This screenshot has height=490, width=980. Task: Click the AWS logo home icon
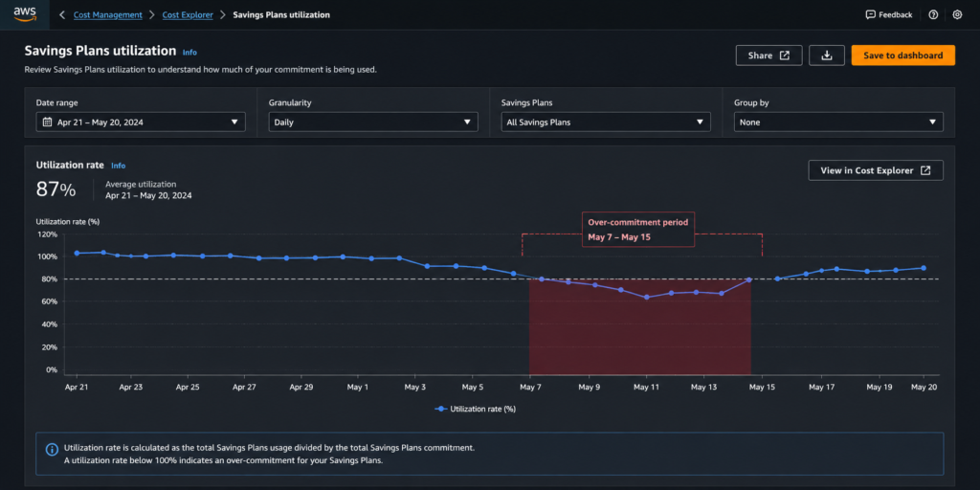[25, 13]
